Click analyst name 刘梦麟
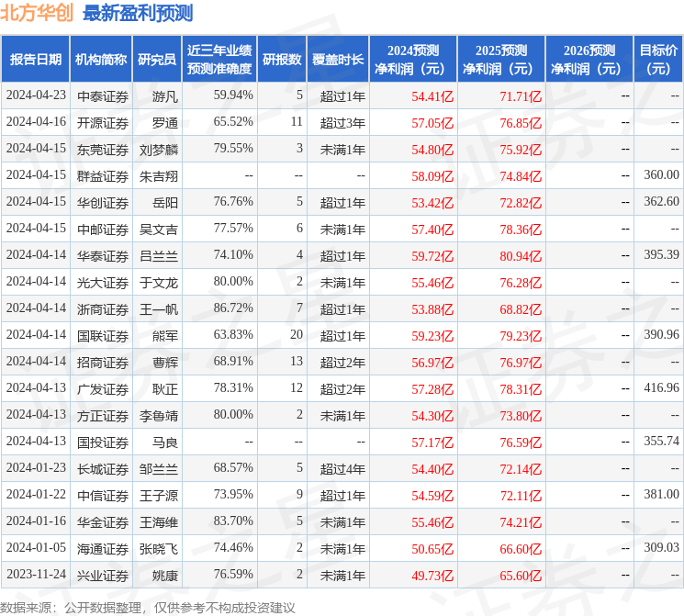Screen dimensions: 684x616 [x=159, y=149]
